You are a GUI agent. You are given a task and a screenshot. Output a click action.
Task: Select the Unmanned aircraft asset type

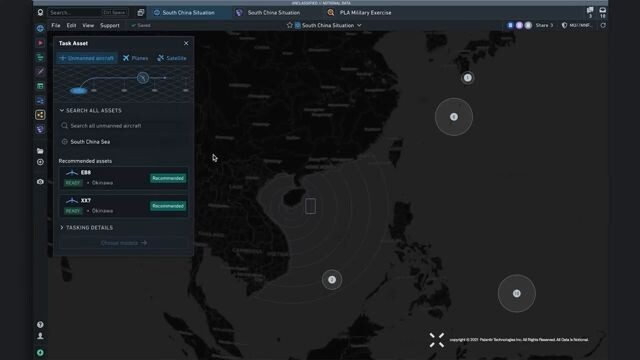(x=87, y=58)
